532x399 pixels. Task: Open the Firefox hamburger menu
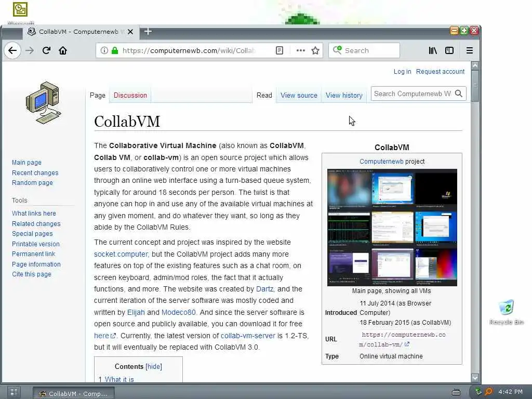(470, 50)
